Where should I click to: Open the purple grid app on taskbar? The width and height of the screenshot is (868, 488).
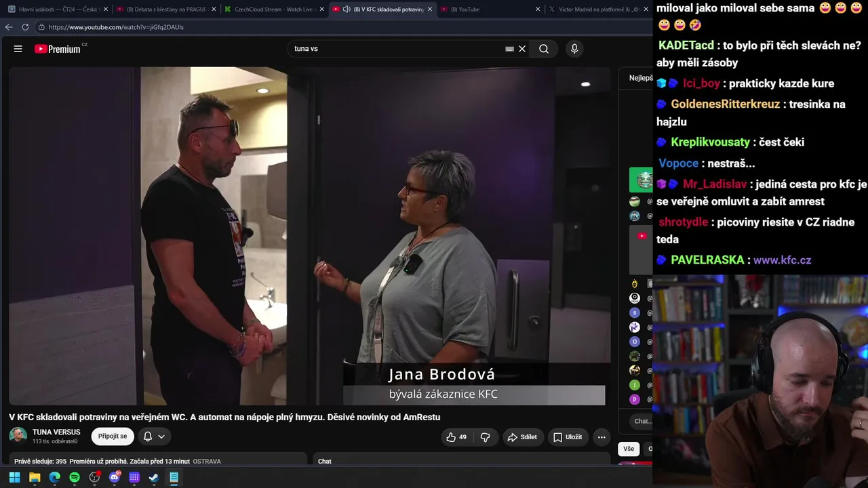point(134,477)
